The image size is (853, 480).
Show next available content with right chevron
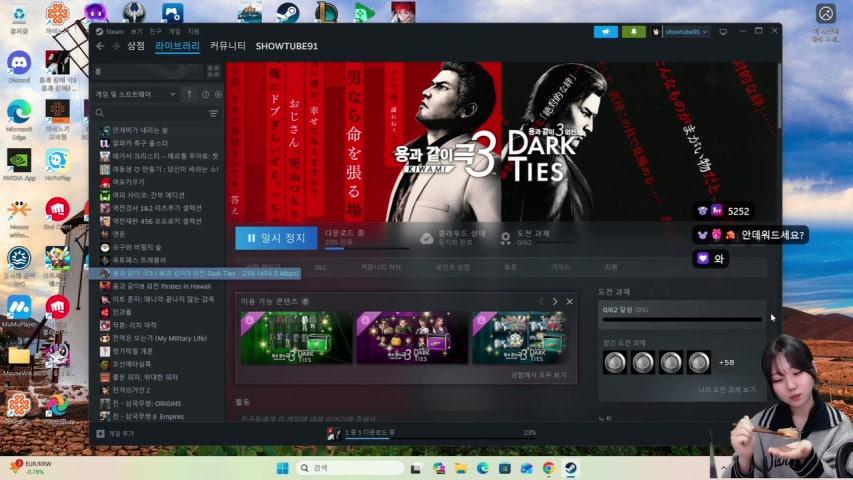point(556,301)
